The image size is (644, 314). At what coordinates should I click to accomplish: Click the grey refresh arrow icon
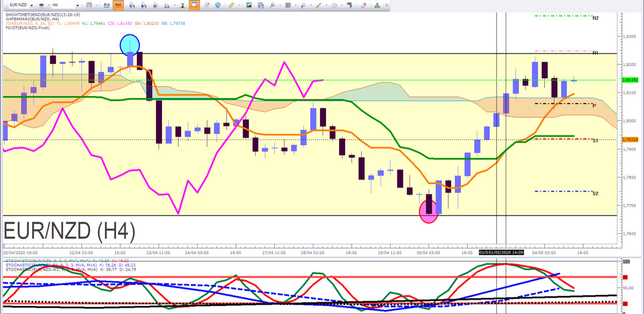coord(206,5)
